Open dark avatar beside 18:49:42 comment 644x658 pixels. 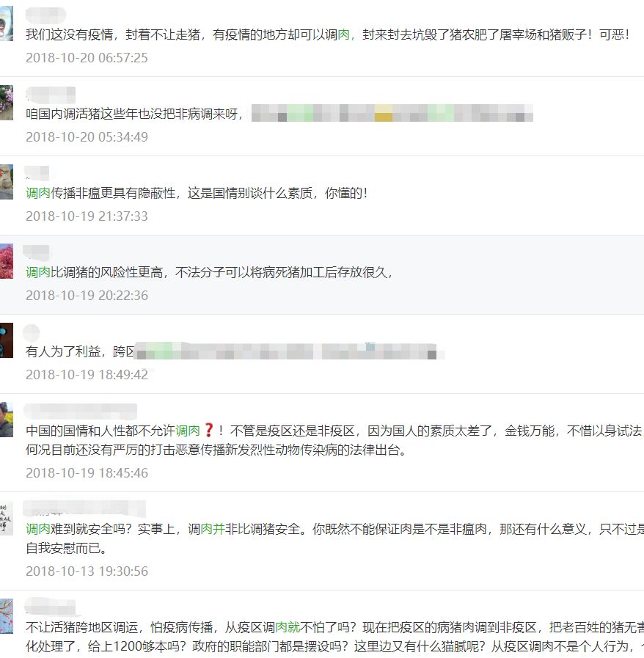tap(7, 340)
